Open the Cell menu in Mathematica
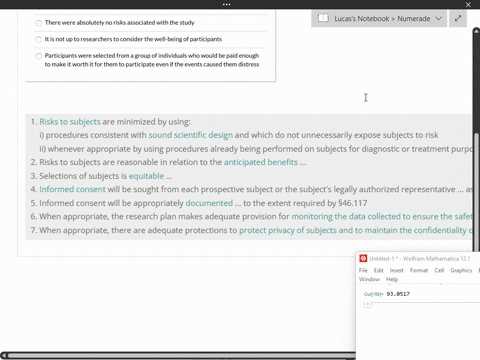 [x=439, y=270]
